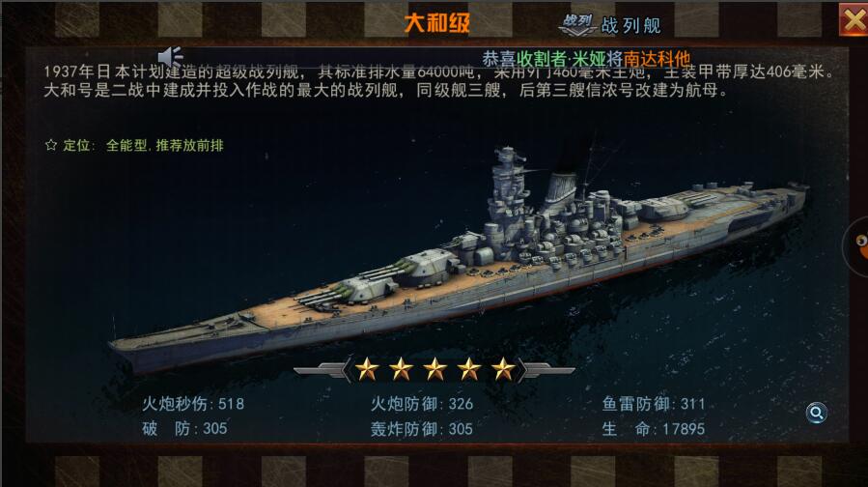This screenshot has width=868, height=487.
Task: Click the 轰炸防御: 305 stat
Action: click(x=422, y=429)
